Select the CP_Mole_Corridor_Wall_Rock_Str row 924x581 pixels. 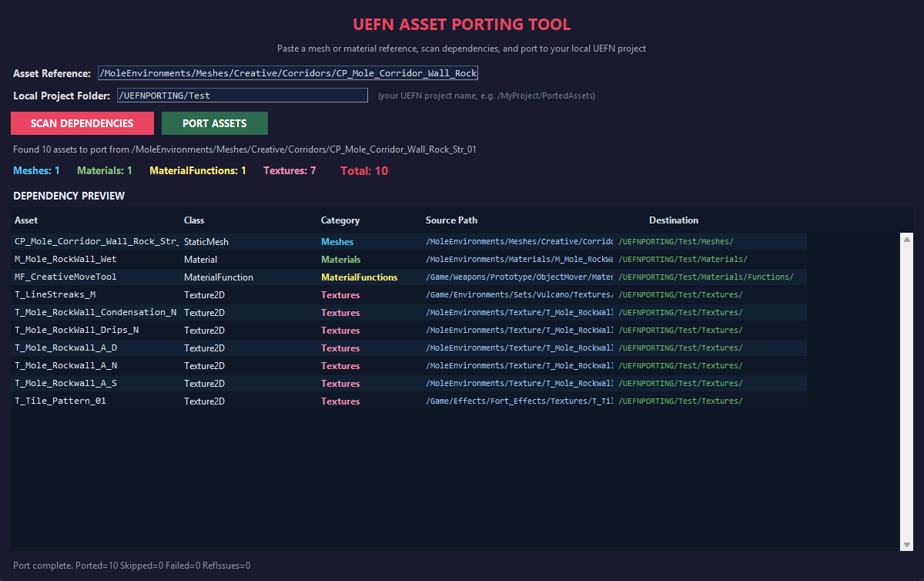[x=409, y=241]
